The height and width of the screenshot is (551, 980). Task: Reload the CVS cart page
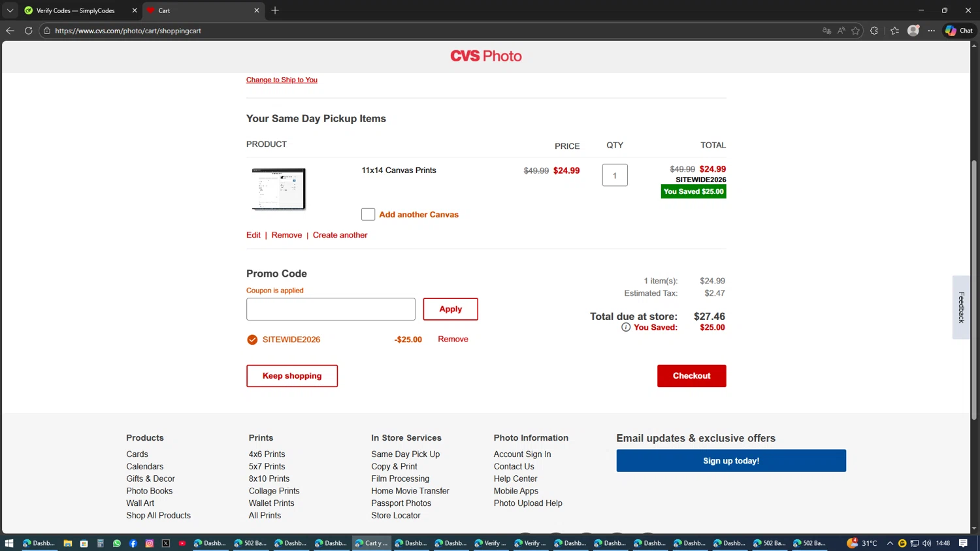point(28,31)
